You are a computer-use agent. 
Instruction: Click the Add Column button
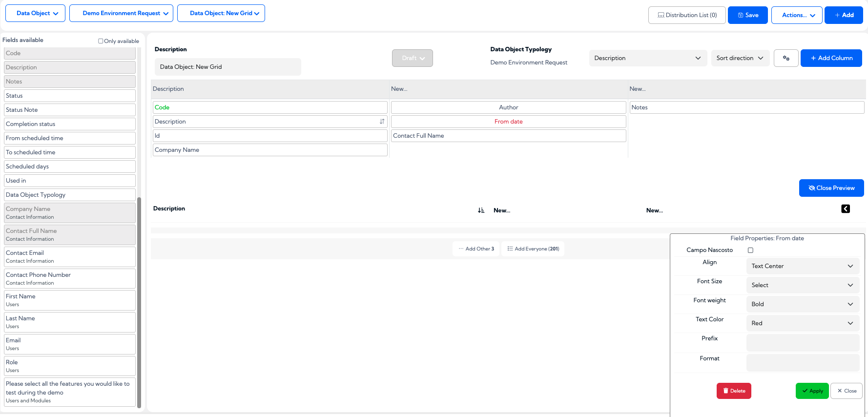pyautogui.click(x=831, y=58)
